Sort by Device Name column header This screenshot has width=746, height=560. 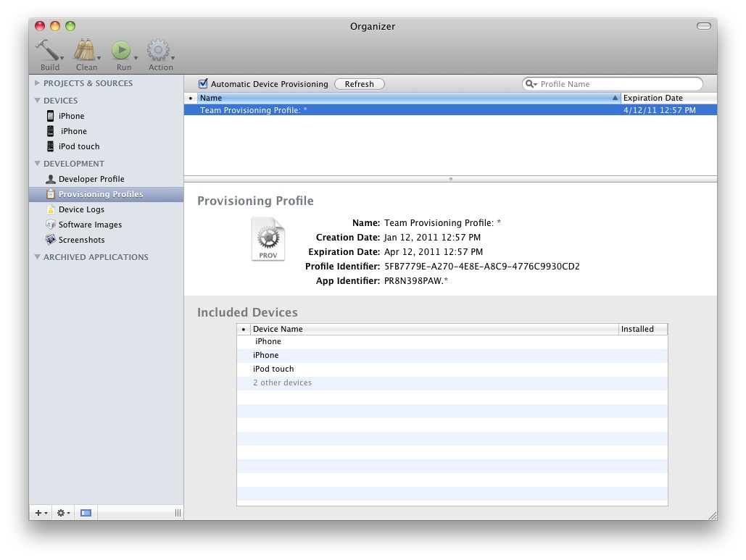434,329
